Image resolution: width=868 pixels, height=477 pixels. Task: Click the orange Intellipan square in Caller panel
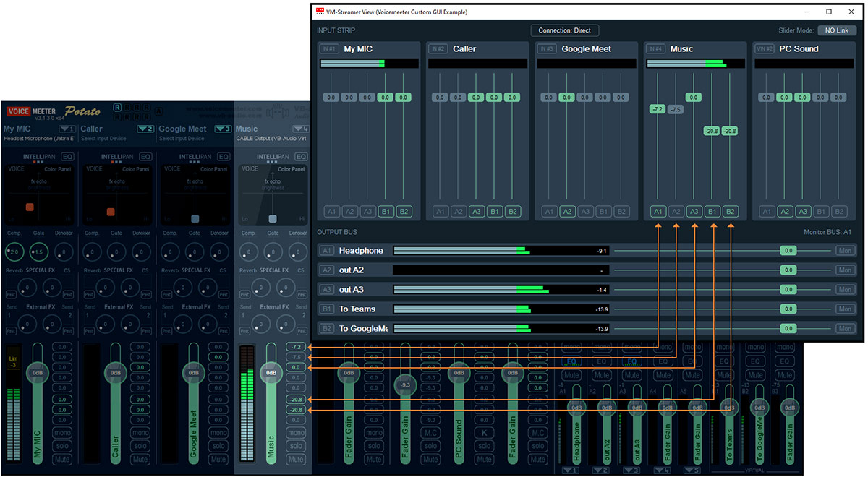point(111,212)
